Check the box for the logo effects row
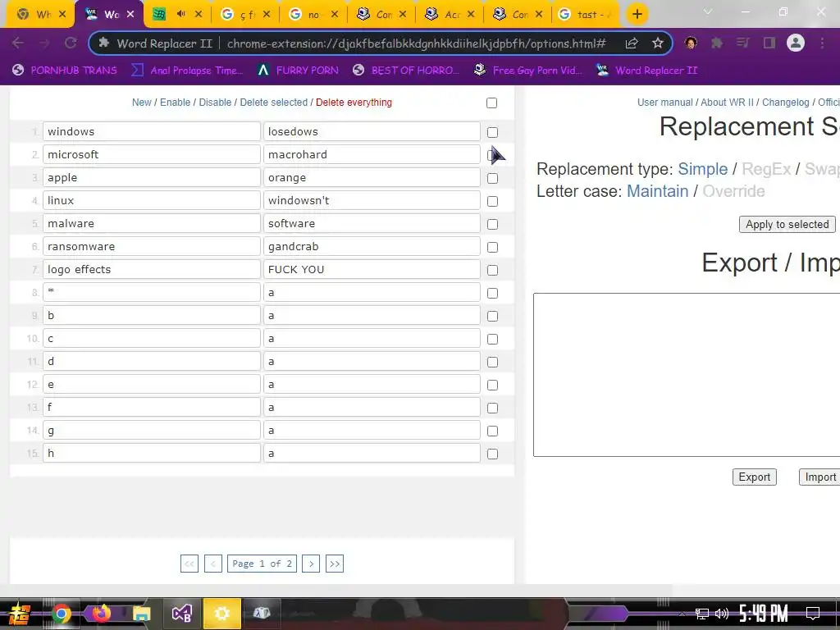 click(492, 271)
